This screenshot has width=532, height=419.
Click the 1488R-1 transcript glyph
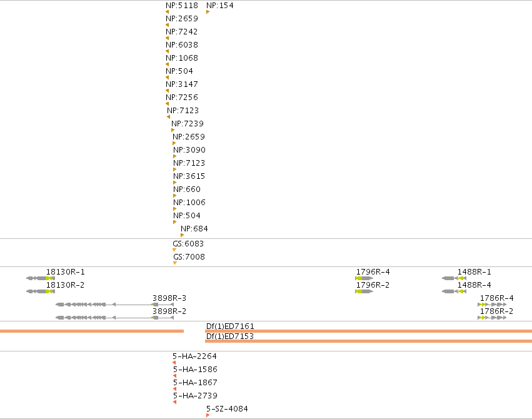tap(454, 278)
